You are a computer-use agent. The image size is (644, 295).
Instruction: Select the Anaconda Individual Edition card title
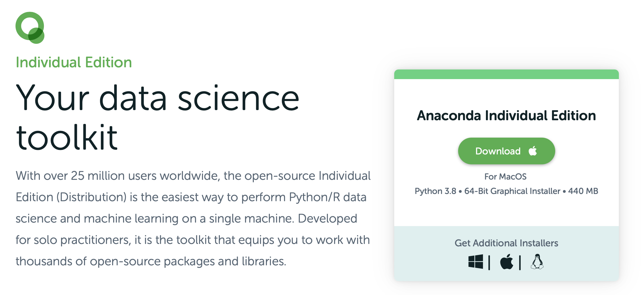(506, 115)
